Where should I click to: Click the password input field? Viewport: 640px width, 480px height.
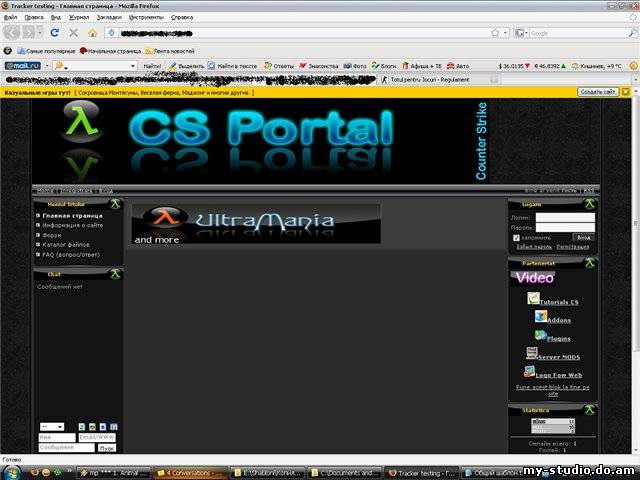point(565,227)
